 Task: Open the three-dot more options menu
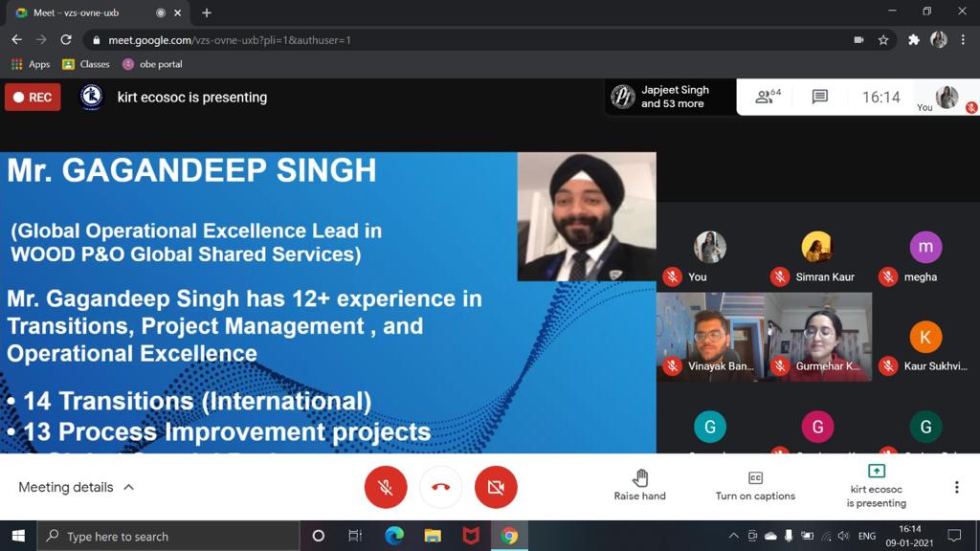[956, 487]
